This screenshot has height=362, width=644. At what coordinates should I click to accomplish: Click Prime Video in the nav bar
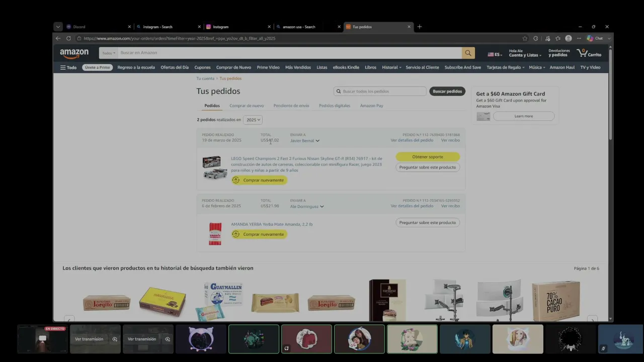268,67
